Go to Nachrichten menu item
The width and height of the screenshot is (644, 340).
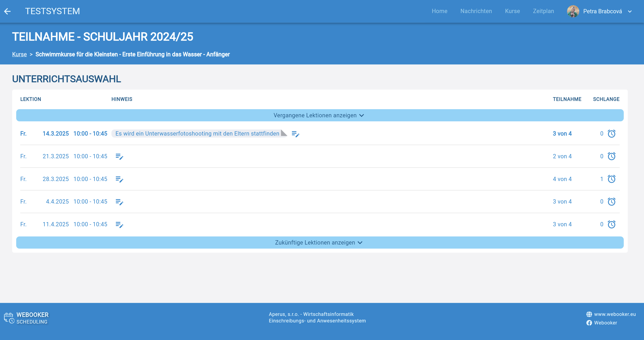476,11
